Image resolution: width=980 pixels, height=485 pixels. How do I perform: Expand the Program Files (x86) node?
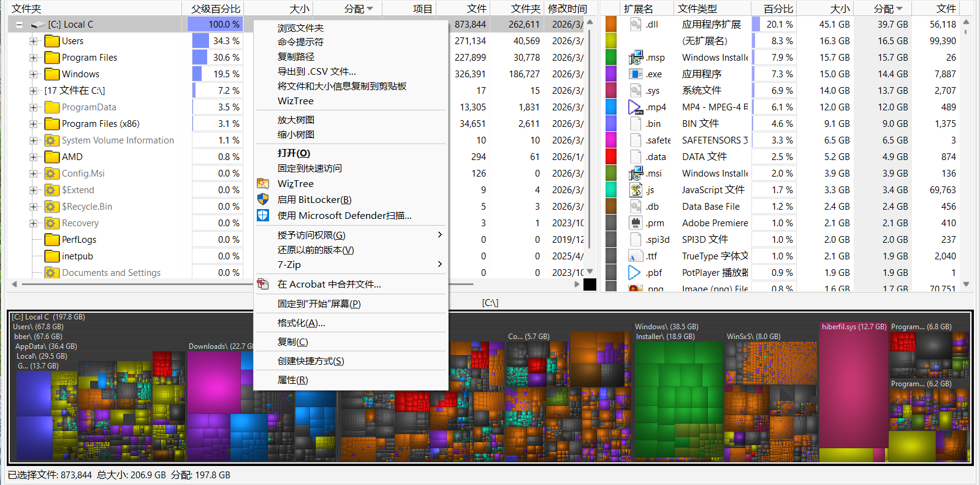tap(33, 124)
